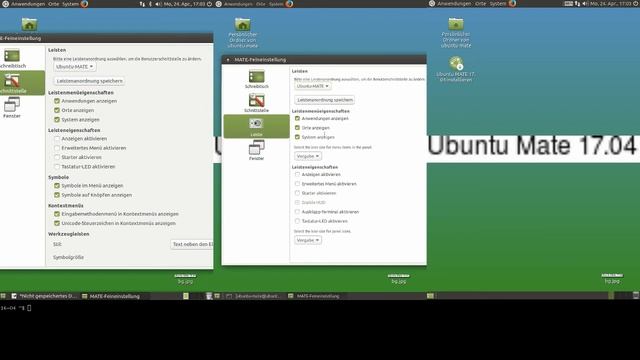Enable Tastatur-LED aktivieren in center MATE-Feineinstellung window
Image resolution: width=640 pixels, height=360 pixels.
coord(297,221)
